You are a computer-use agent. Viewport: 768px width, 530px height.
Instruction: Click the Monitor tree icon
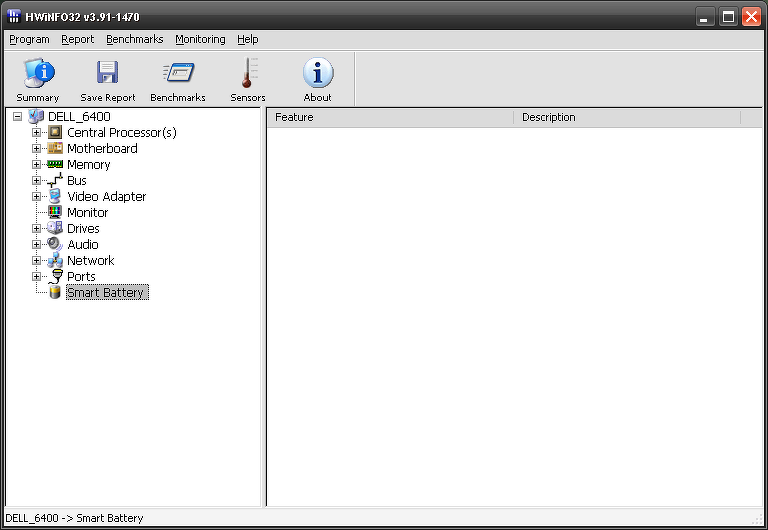(x=55, y=212)
